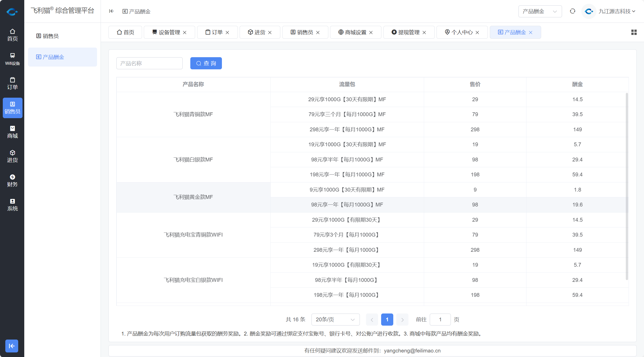Image resolution: width=644 pixels, height=357 pixels.
Task: Select the 飞利猫青铜款MF product cell
Action: point(193,114)
